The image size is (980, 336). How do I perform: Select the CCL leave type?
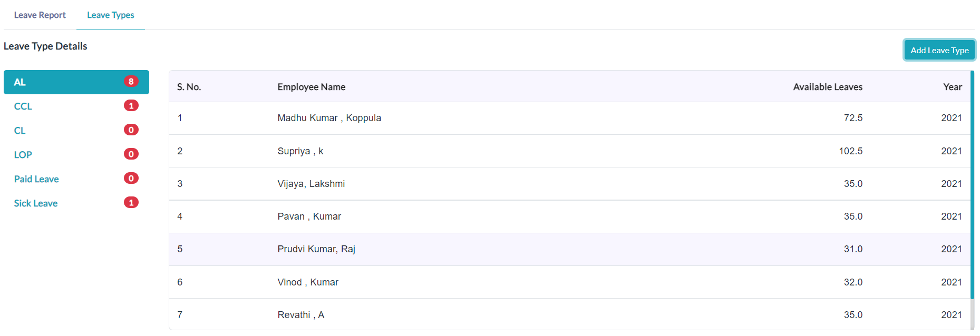pos(76,106)
